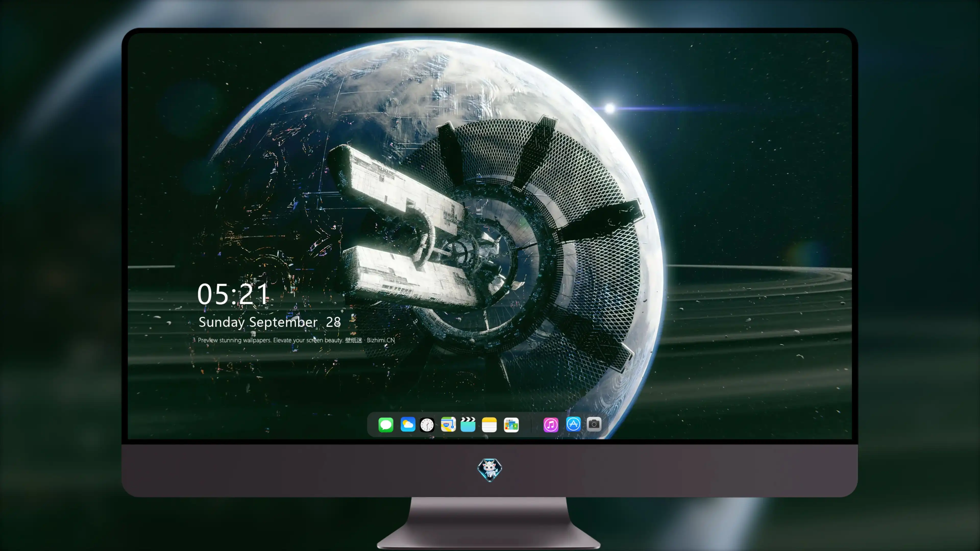Launch the Clock app from the dock
980x551 pixels.
tap(427, 425)
